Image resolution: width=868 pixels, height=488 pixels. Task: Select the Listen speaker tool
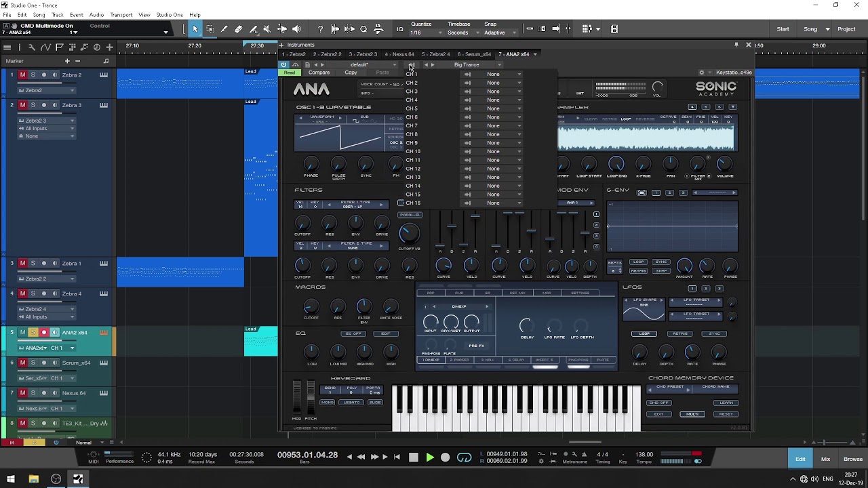(296, 29)
